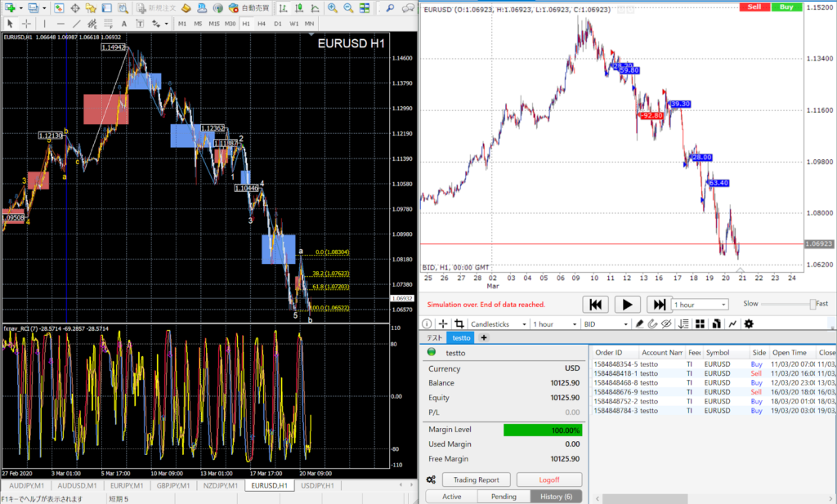Select the Fibonacci retracement tool
The image size is (837, 504).
pyautogui.click(x=108, y=24)
